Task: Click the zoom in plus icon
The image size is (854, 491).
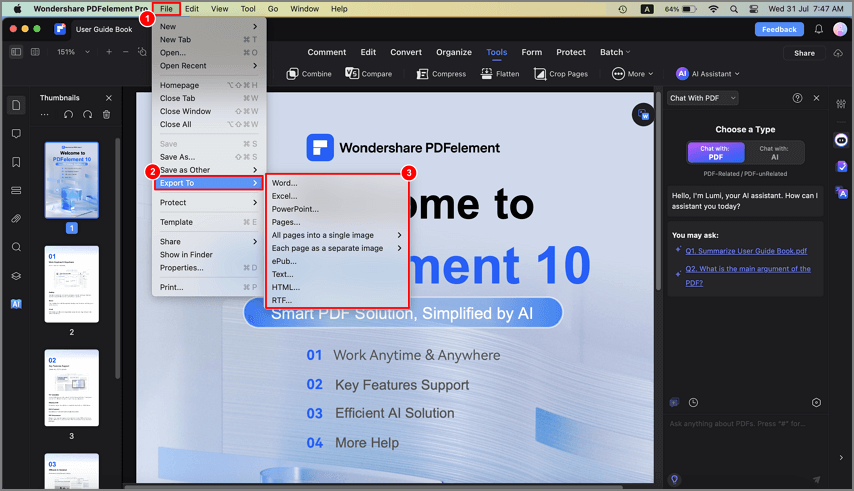Action: 109,52
